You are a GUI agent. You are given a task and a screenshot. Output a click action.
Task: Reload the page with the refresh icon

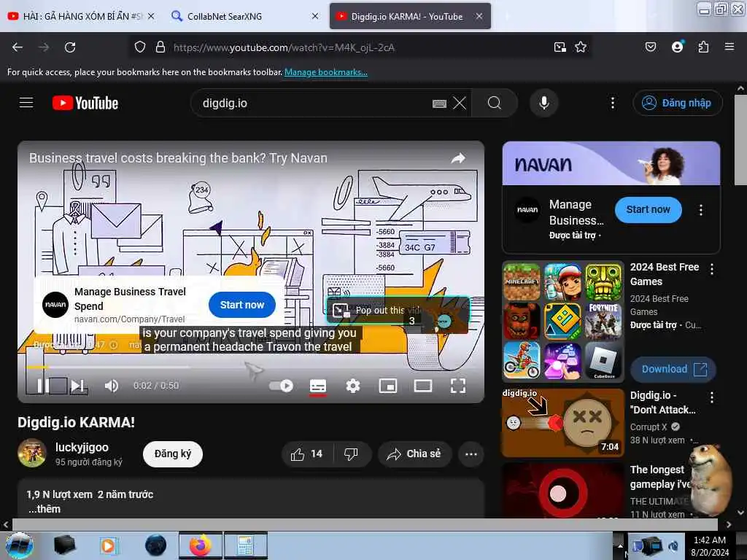coord(70,47)
